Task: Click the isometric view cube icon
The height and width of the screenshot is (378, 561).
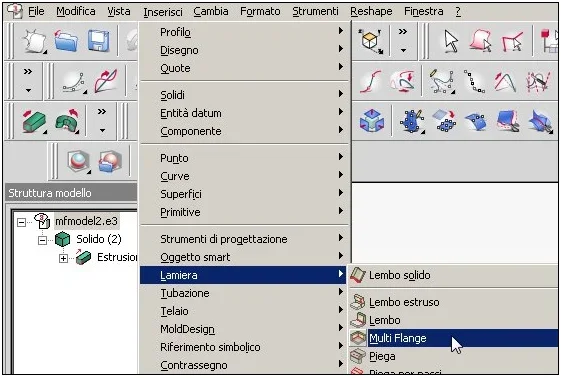Action: coord(371,41)
